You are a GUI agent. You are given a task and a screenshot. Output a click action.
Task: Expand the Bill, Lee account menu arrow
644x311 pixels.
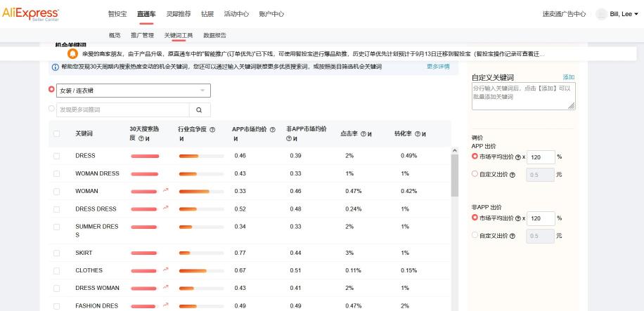[x=636, y=14]
